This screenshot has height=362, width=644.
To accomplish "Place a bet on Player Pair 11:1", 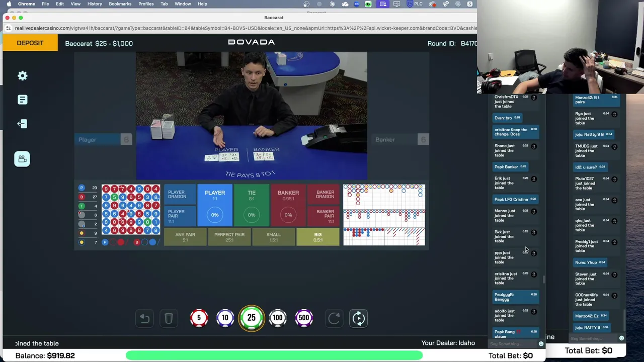I will click(x=180, y=216).
